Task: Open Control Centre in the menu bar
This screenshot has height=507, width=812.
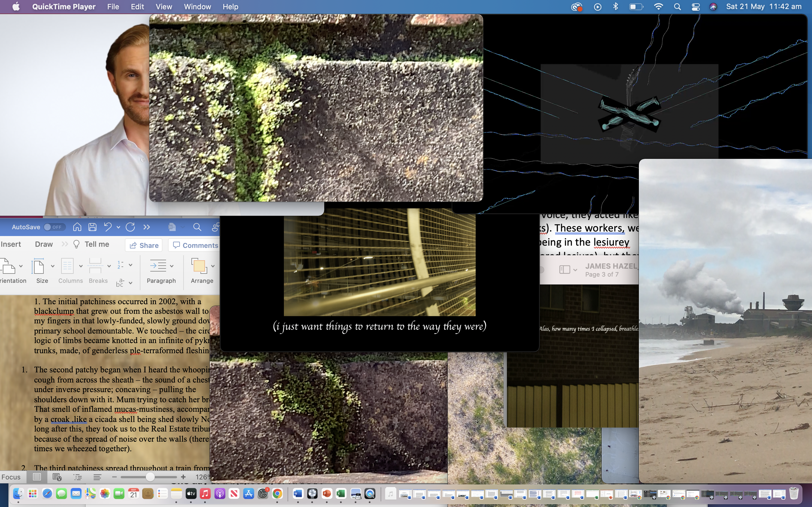Action: [696, 7]
